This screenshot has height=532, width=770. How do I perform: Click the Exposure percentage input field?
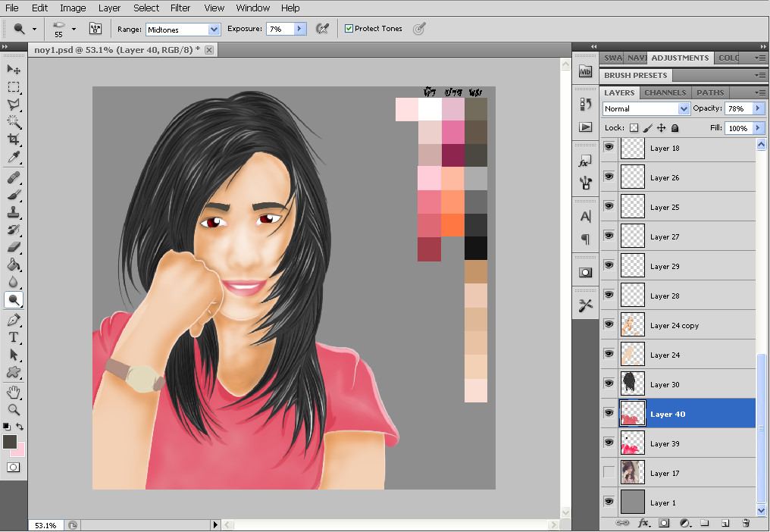tap(279, 29)
